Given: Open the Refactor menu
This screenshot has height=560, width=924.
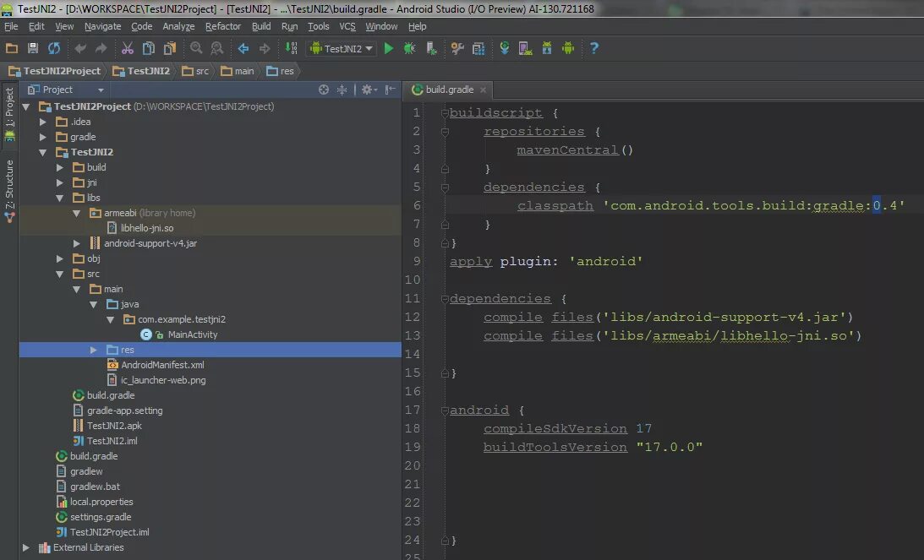Looking at the screenshot, I should (x=222, y=26).
